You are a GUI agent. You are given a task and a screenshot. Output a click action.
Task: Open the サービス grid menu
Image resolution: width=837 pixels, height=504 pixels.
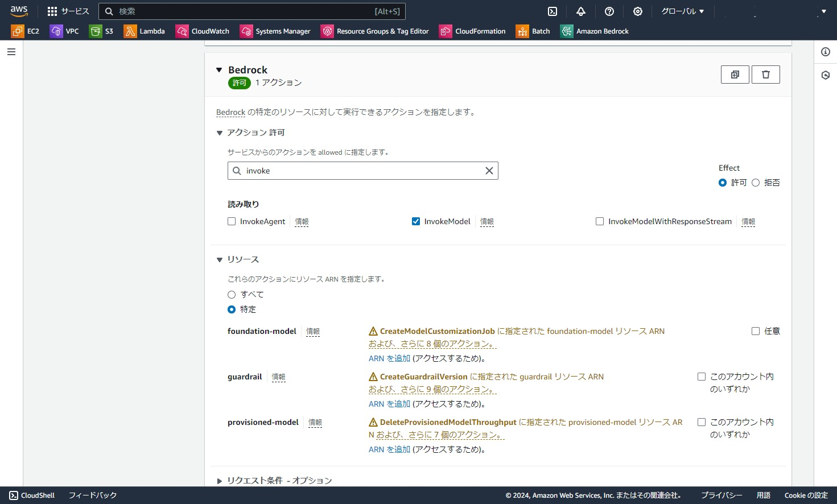68,11
